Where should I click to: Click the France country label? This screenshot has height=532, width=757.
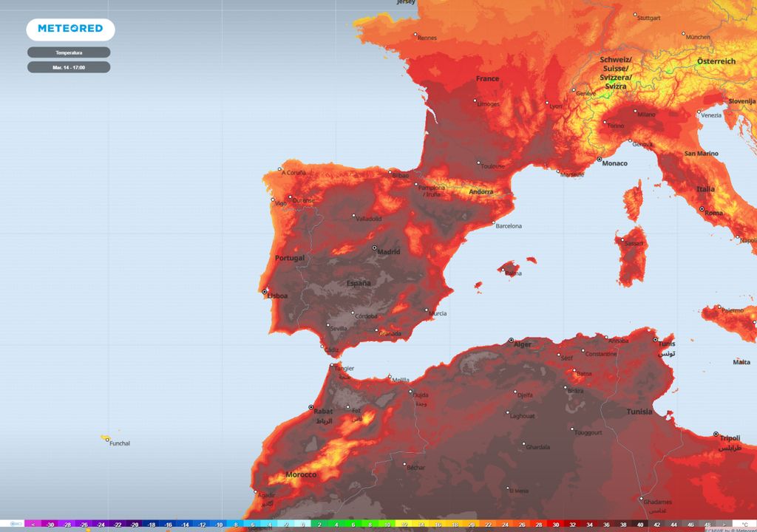488,78
